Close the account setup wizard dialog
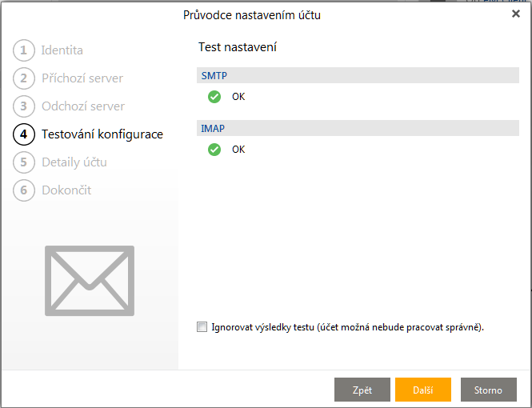The height and width of the screenshot is (408, 532). (516, 14)
